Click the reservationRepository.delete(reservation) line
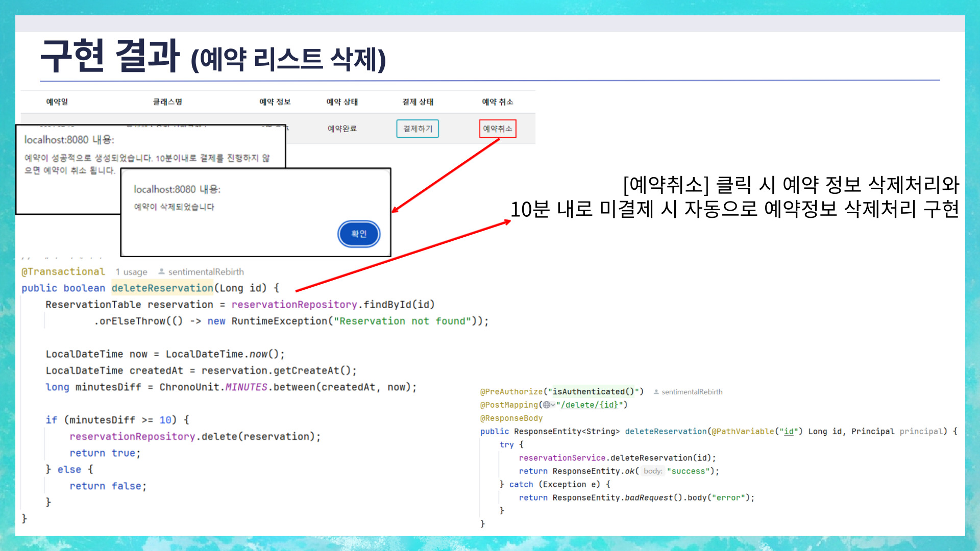 click(195, 437)
